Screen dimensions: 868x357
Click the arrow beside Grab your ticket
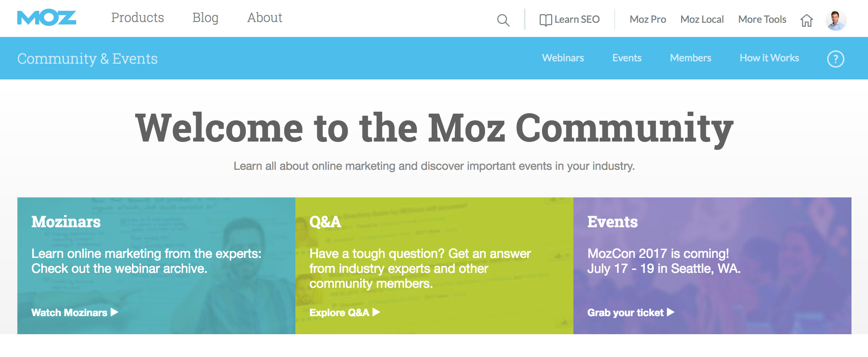[x=670, y=312]
